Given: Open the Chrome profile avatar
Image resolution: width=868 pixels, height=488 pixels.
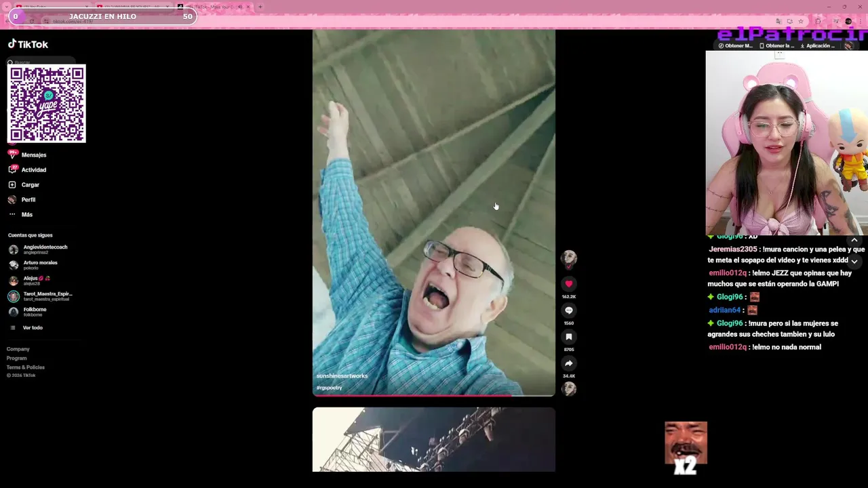Looking at the screenshot, I should (x=848, y=21).
